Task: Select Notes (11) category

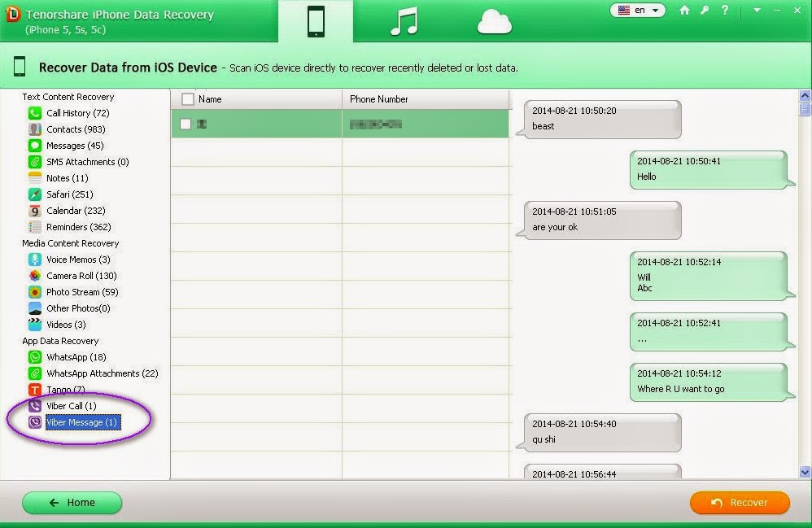Action: (x=68, y=178)
